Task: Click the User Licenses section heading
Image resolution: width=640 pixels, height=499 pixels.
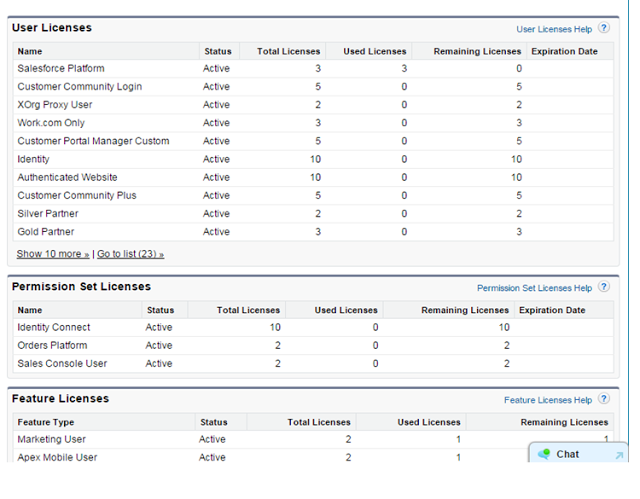Action: click(x=52, y=28)
